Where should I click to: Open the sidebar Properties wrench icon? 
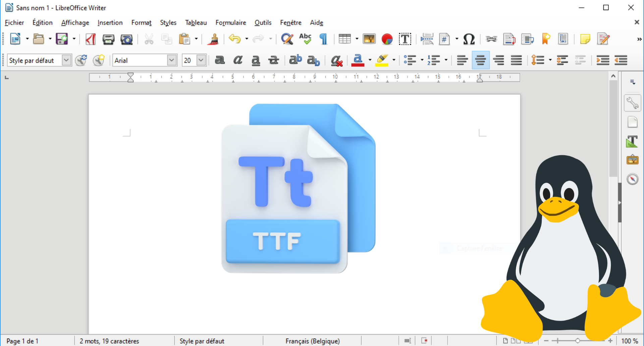632,103
